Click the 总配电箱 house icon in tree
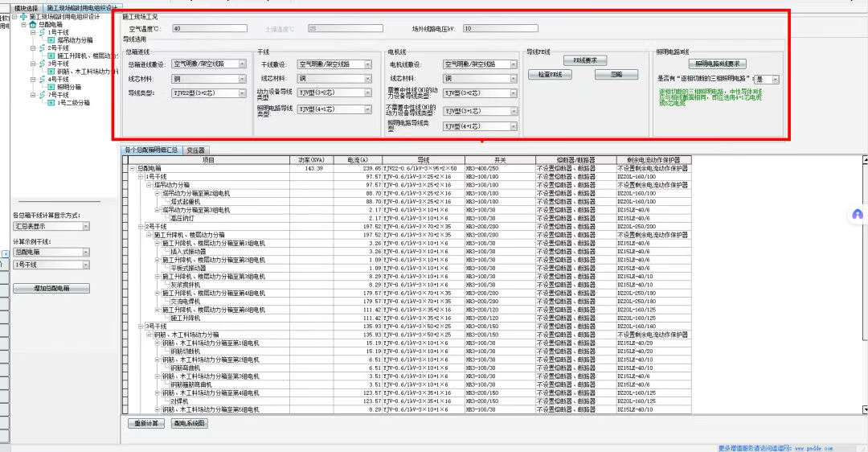Image resolution: width=868 pixels, height=452 pixels. [35, 24]
